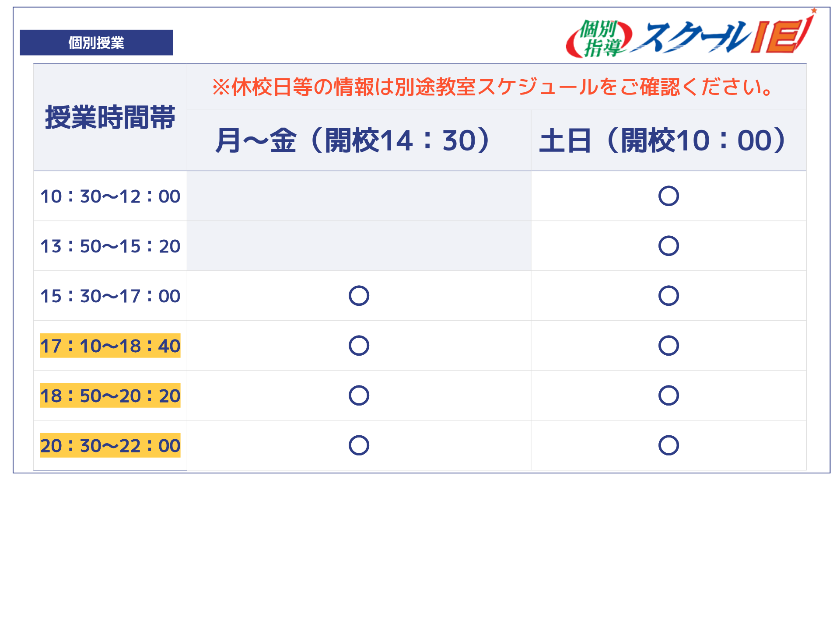Screen dimensions: 840x630
Task: Click the empty weekday cell for 13：50〜15：20
Action: [359, 246]
